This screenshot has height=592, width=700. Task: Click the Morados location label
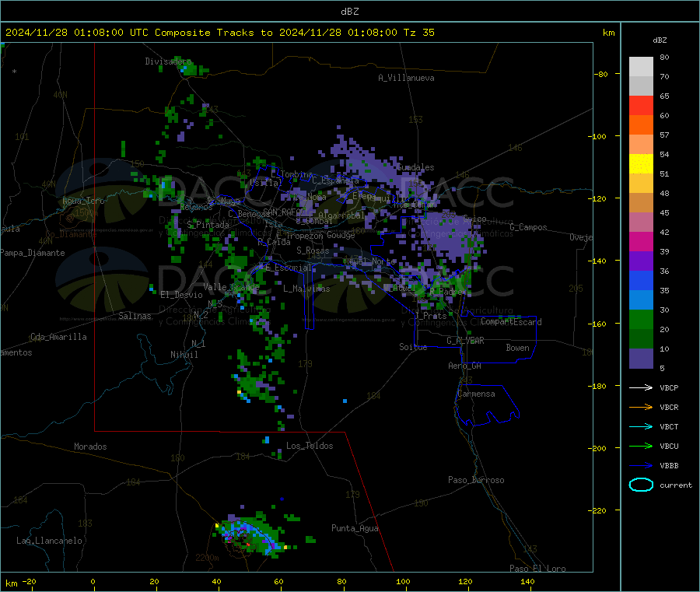(x=90, y=447)
